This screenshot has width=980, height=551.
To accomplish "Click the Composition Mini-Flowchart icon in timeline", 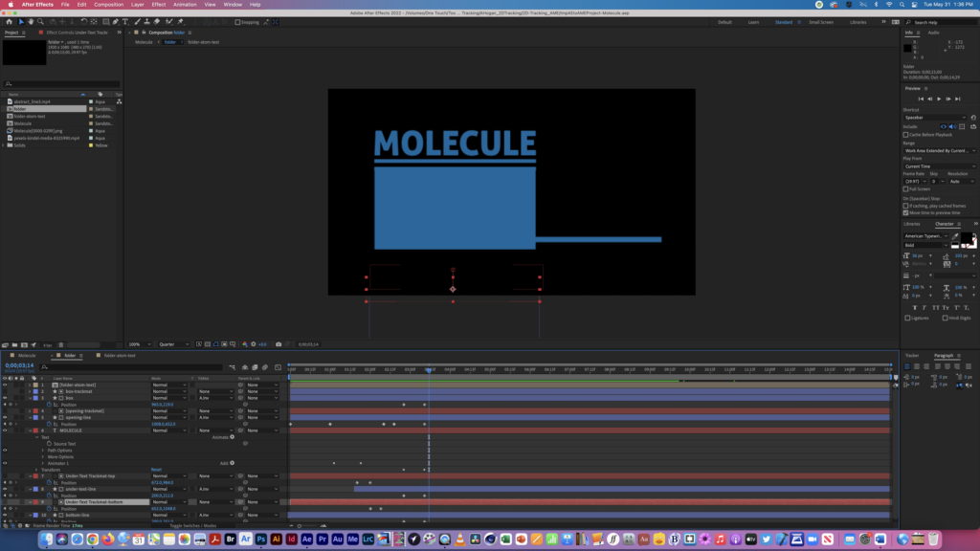I will pyautogui.click(x=233, y=367).
